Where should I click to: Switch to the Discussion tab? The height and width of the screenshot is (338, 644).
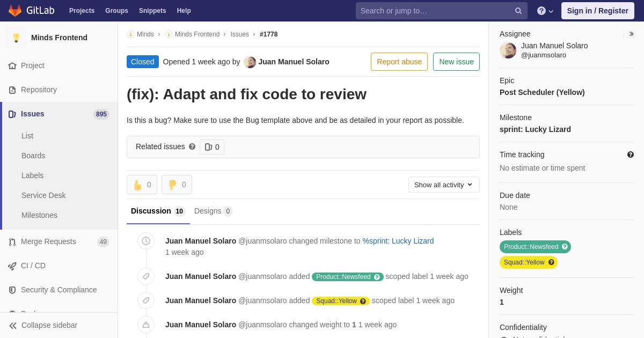click(158, 211)
